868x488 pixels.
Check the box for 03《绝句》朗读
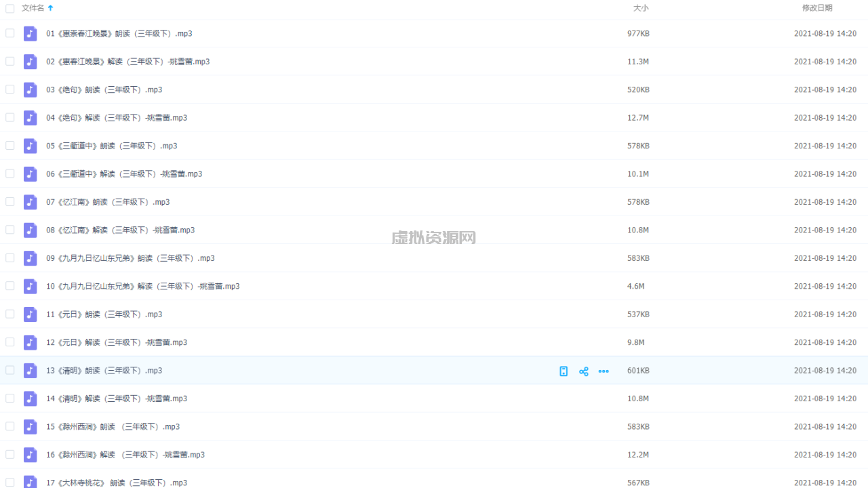(9, 89)
